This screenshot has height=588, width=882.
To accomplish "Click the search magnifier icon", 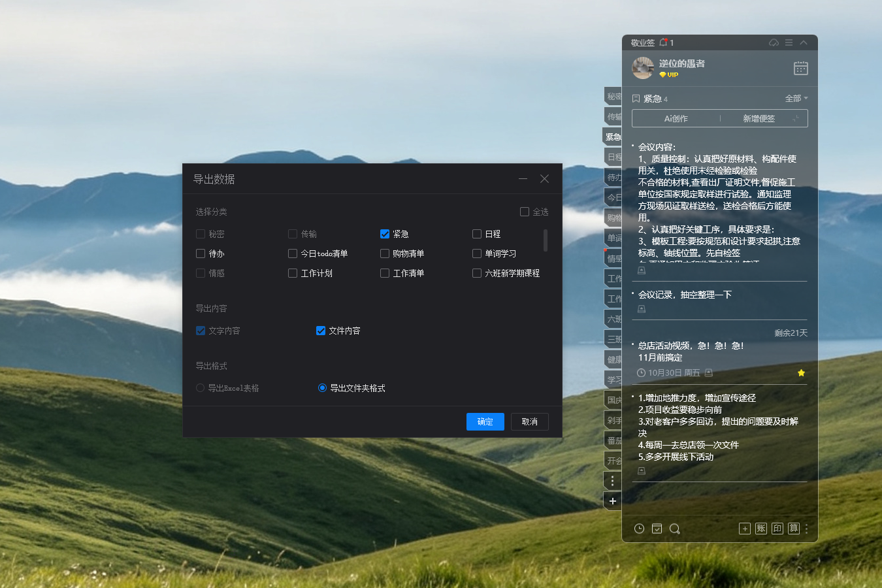I will [675, 529].
